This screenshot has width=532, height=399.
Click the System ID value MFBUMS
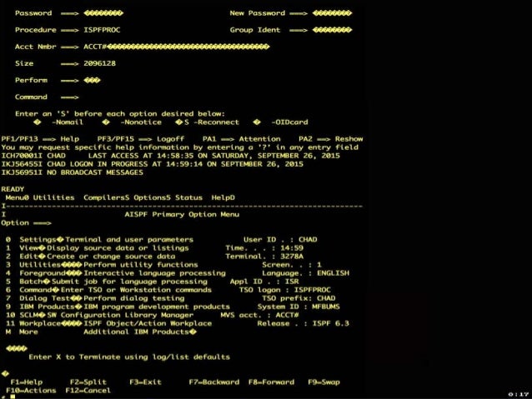click(326, 307)
